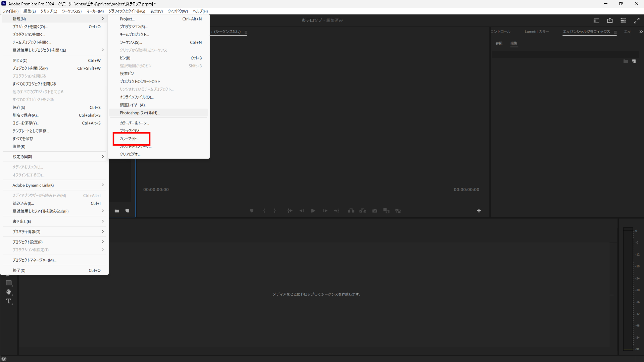Viewport: 644px width, 362px height.
Task: Click the Export Frame camera icon
Action: click(x=375, y=211)
